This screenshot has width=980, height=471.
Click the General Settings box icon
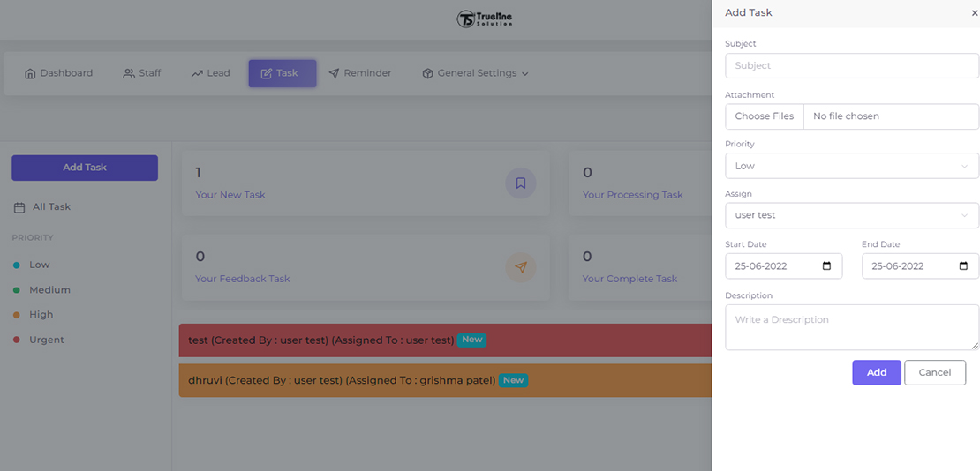point(427,74)
